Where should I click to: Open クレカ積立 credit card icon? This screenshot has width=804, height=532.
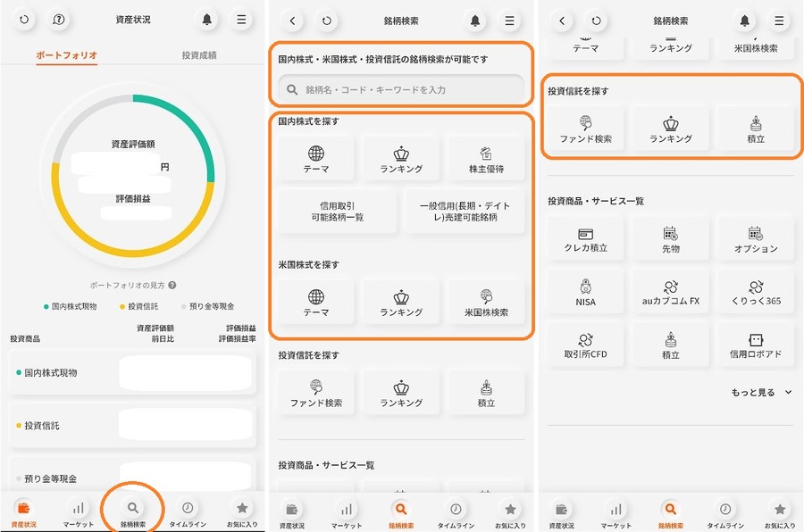click(x=586, y=237)
